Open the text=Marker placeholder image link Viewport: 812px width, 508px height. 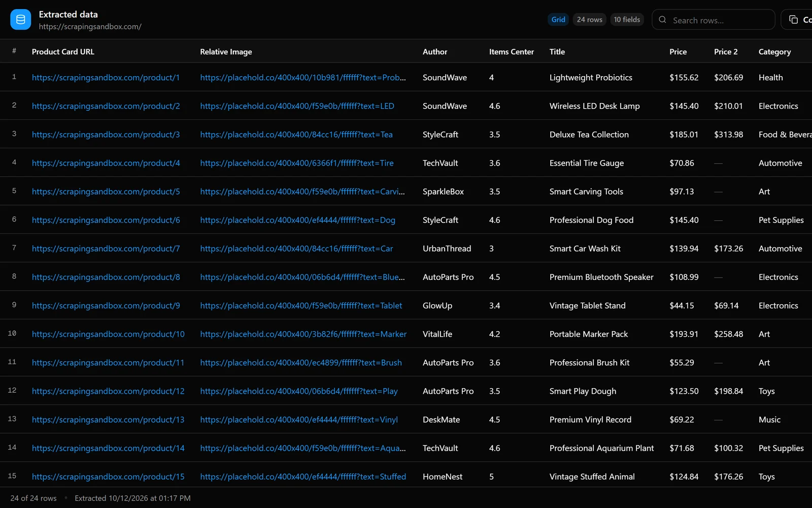pyautogui.click(x=303, y=334)
